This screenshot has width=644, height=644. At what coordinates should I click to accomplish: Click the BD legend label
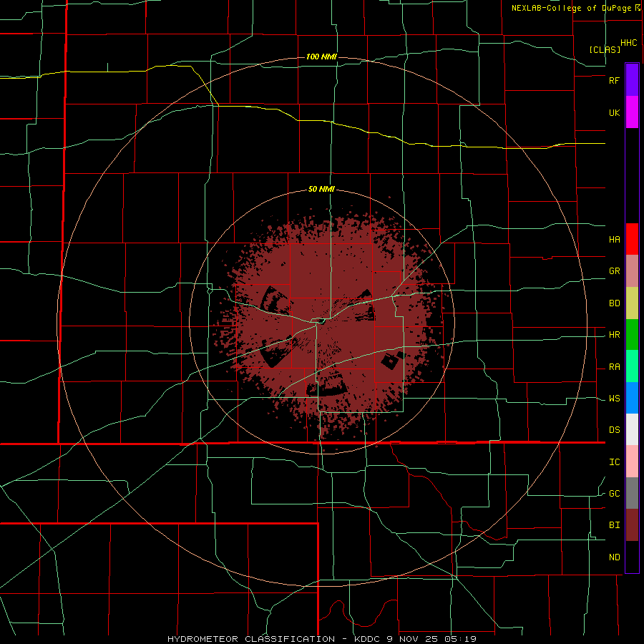(614, 303)
